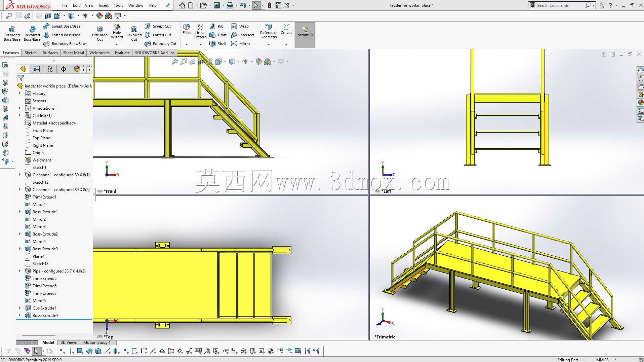
Task: Open the 3D Views tab
Action: (69, 342)
